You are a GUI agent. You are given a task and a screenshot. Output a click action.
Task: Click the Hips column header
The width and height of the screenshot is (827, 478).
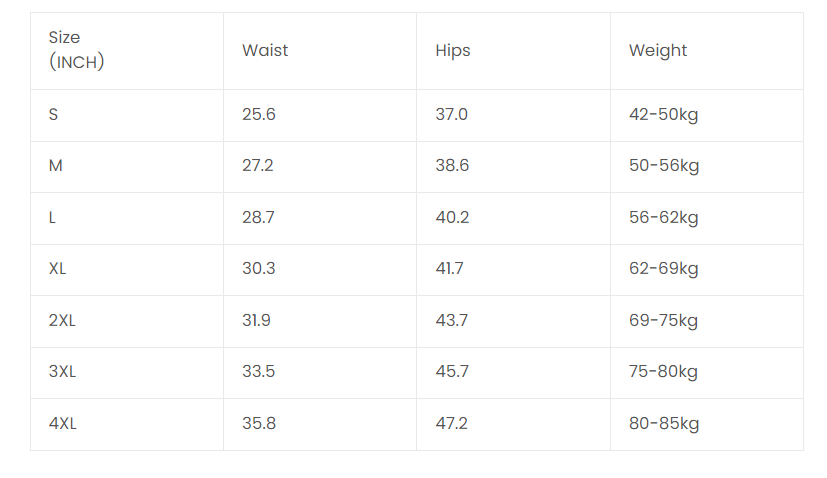[x=453, y=50]
